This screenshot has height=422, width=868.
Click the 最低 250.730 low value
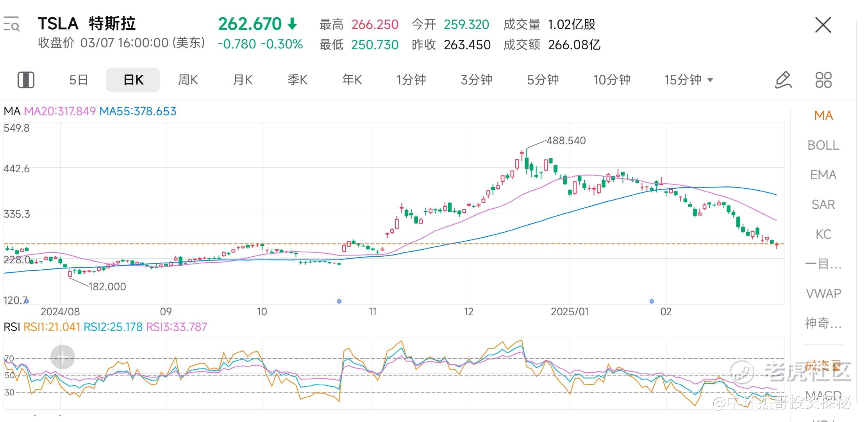pos(359,45)
